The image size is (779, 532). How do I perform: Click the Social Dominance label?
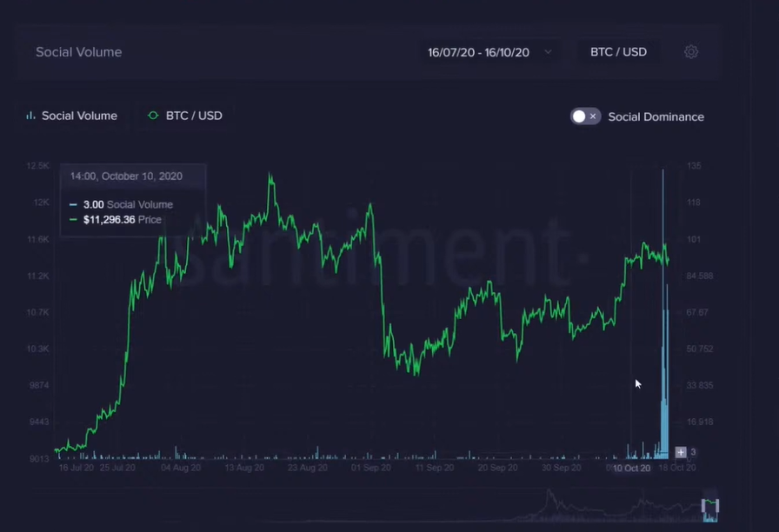tap(656, 116)
